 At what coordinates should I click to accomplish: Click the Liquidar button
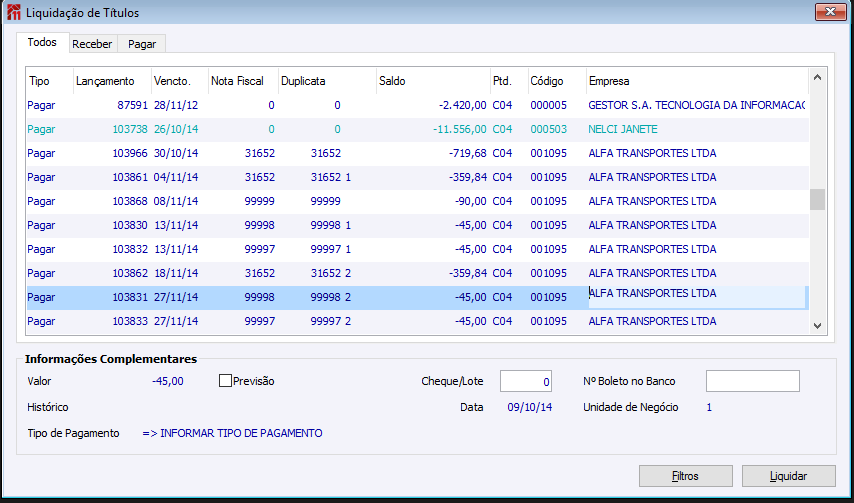click(x=788, y=476)
